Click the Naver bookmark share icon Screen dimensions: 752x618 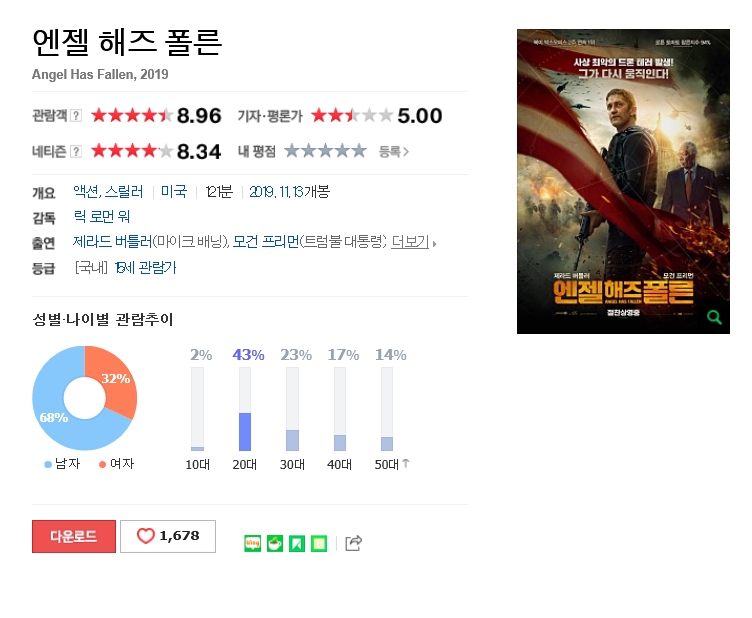tap(297, 543)
